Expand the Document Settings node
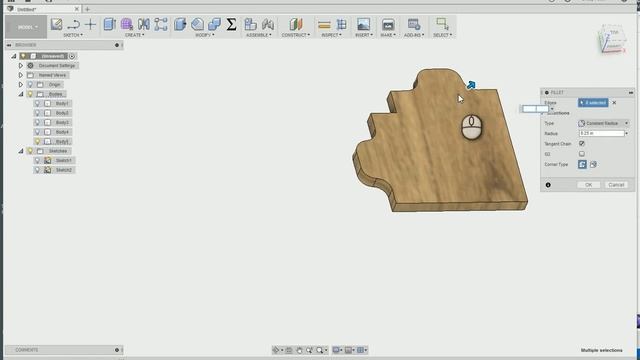This screenshot has height=360, width=640. [21, 65]
